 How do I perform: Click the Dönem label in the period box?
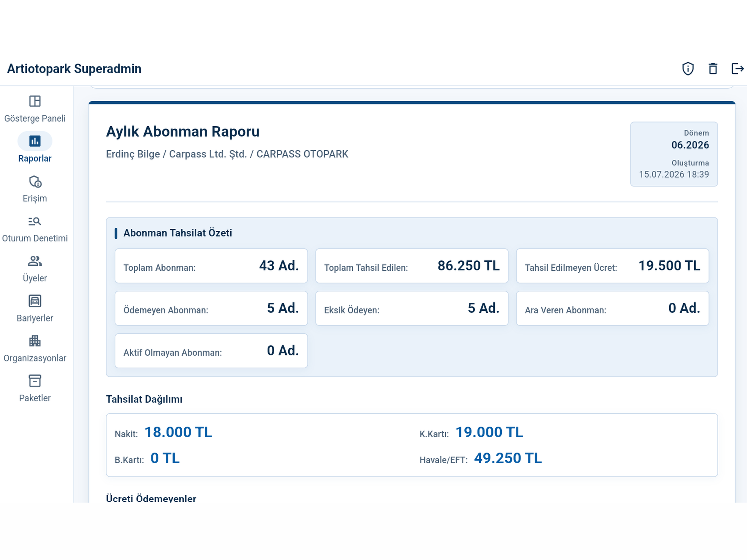point(696,133)
